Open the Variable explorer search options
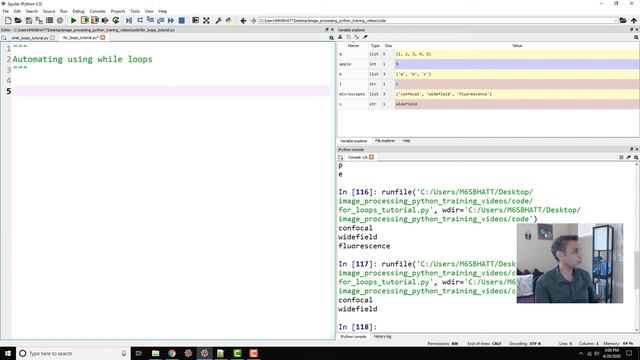Screen dimensions: 640x360 pyautogui.click(x=636, y=37)
